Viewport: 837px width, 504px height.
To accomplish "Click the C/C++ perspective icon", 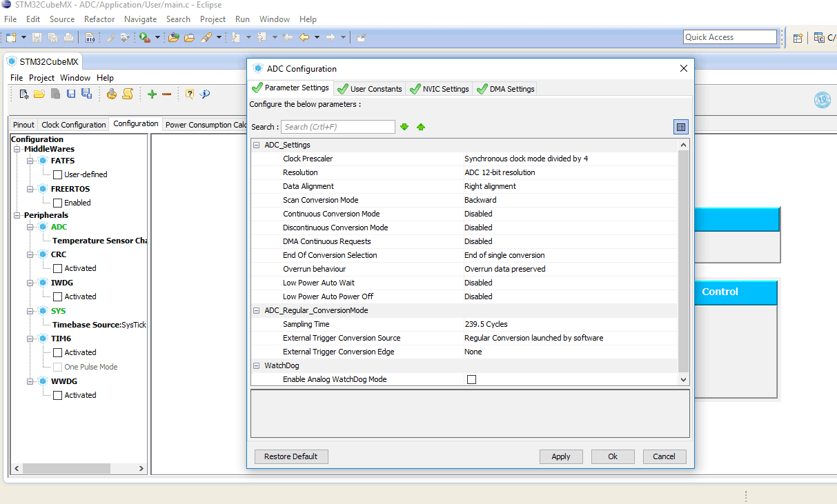I will click(x=819, y=38).
